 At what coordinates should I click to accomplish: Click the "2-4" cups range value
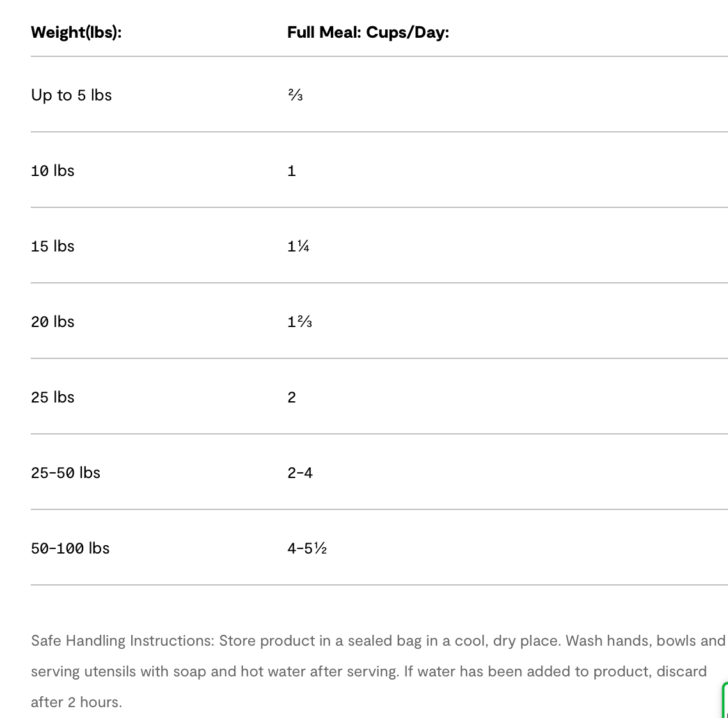pos(300,473)
